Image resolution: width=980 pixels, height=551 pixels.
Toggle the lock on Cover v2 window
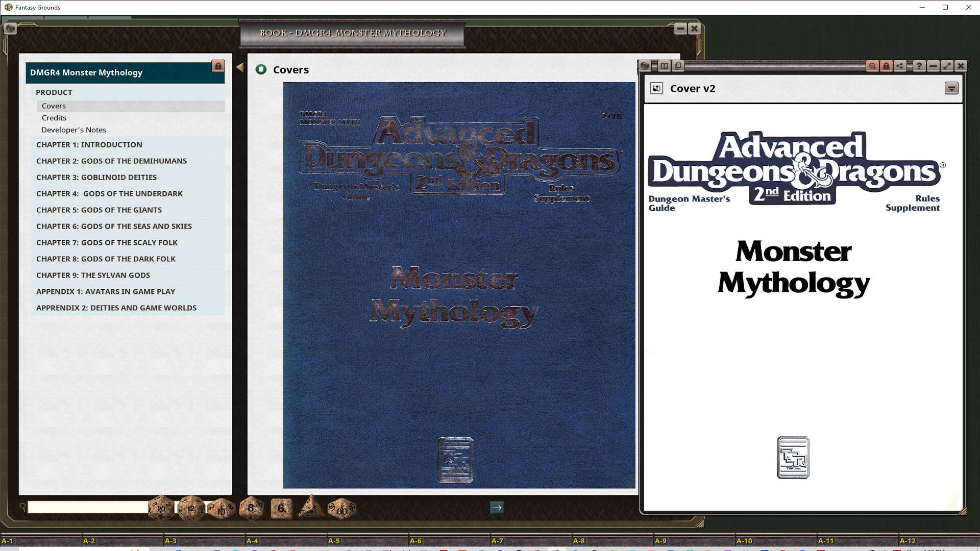click(886, 66)
